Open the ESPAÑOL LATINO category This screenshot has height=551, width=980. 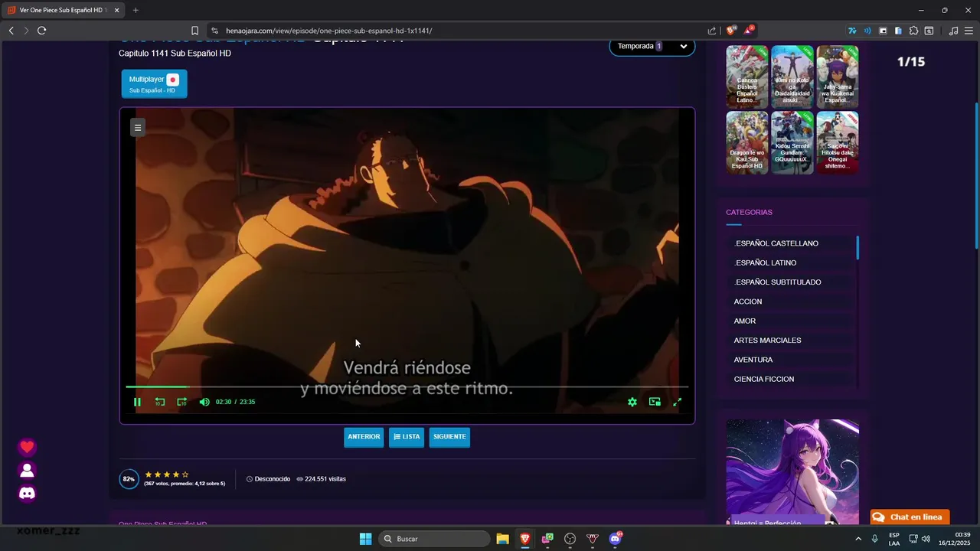766,262
